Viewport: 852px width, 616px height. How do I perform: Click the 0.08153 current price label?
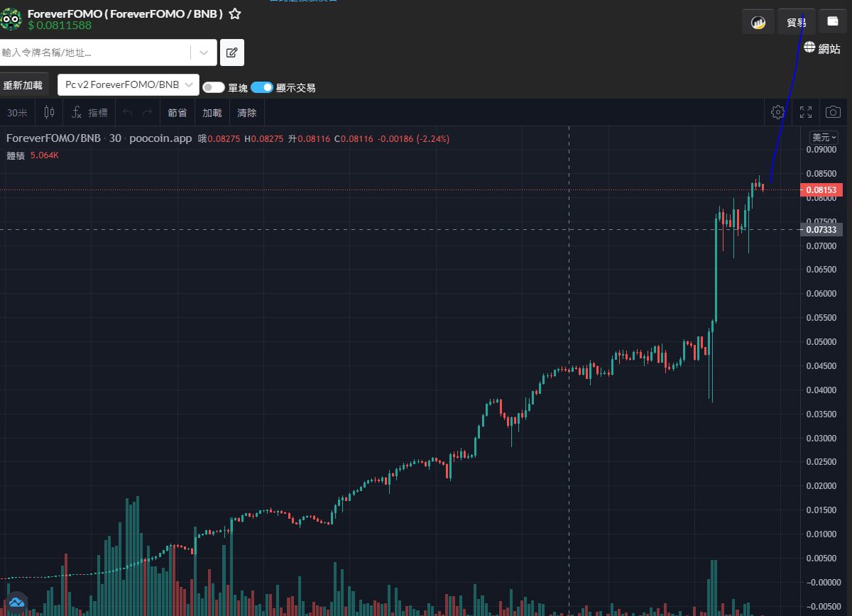pyautogui.click(x=821, y=189)
